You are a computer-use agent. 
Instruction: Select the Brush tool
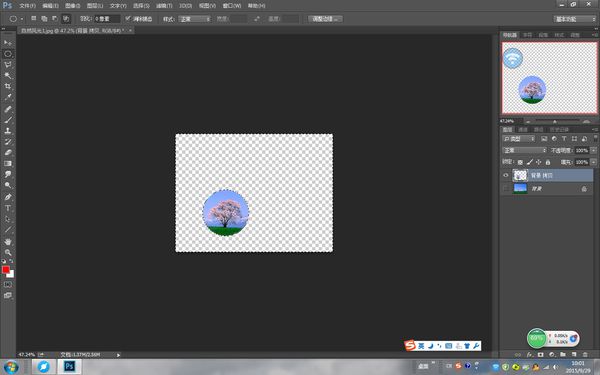[x=8, y=120]
